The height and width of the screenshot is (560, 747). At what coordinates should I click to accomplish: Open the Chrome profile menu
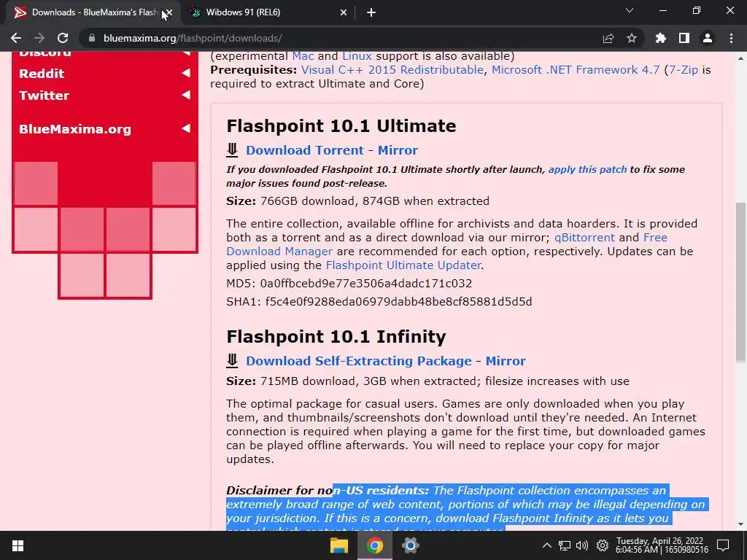pos(708,38)
